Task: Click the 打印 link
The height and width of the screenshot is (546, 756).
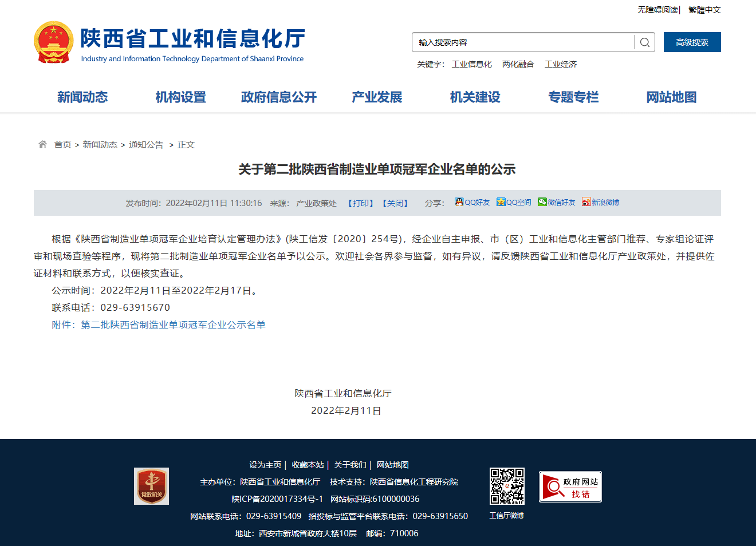Action: pyautogui.click(x=361, y=203)
